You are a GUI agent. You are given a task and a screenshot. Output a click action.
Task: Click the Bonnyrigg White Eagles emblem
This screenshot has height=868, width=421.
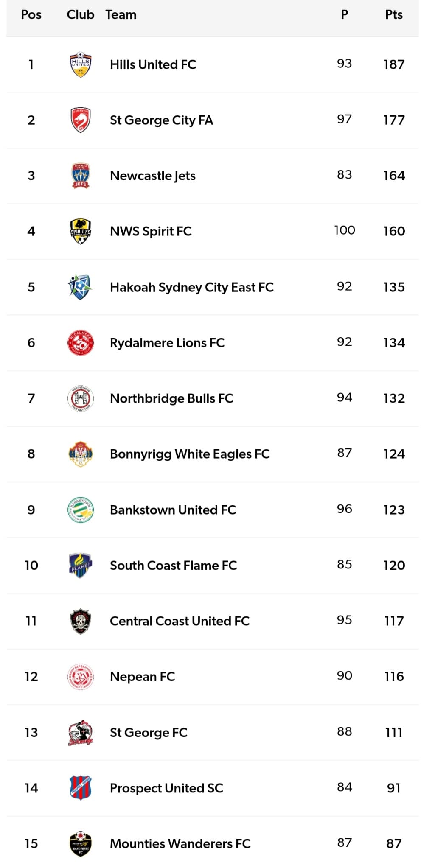click(x=80, y=454)
